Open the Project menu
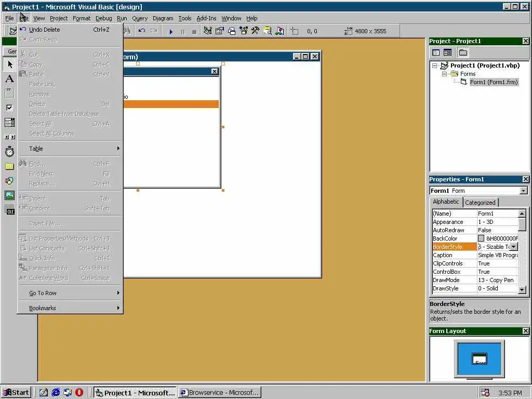Viewport: 532px width, 399px height. (x=59, y=18)
